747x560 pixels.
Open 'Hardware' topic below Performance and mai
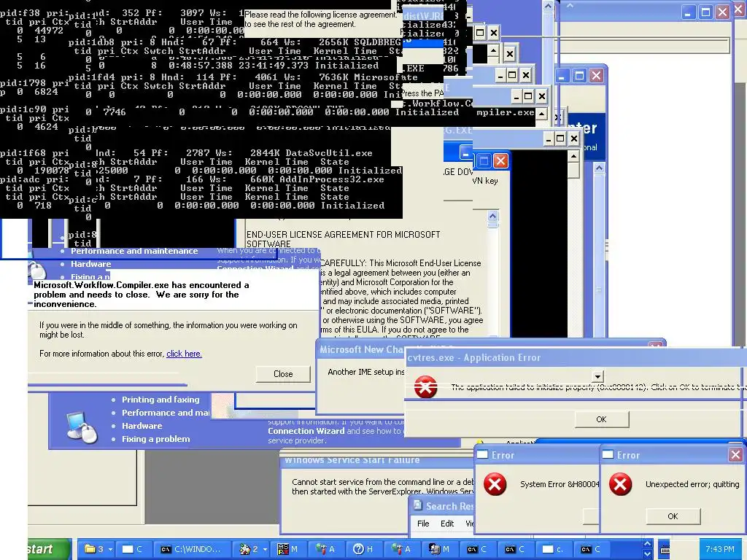[x=142, y=426]
